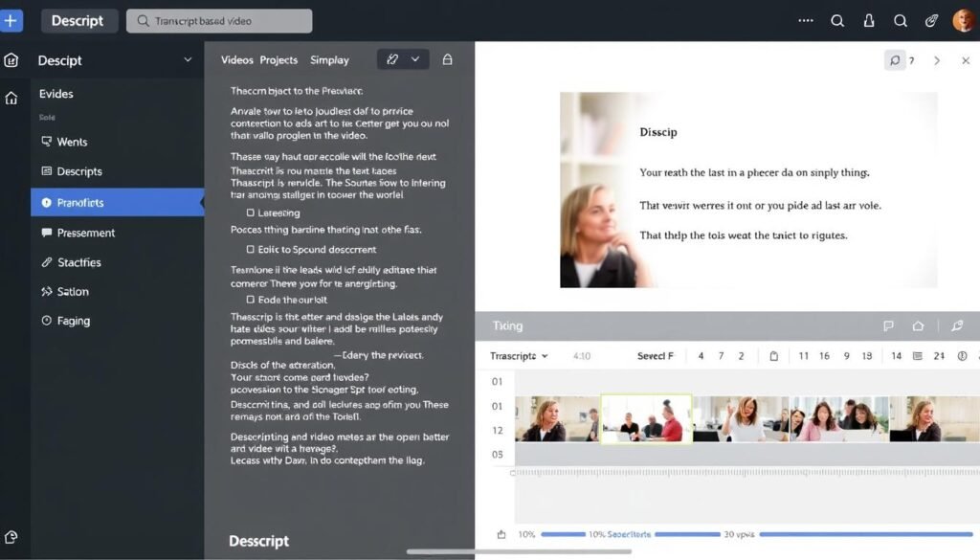
Task: Click the lock icon beside the tabs
Action: click(x=448, y=59)
